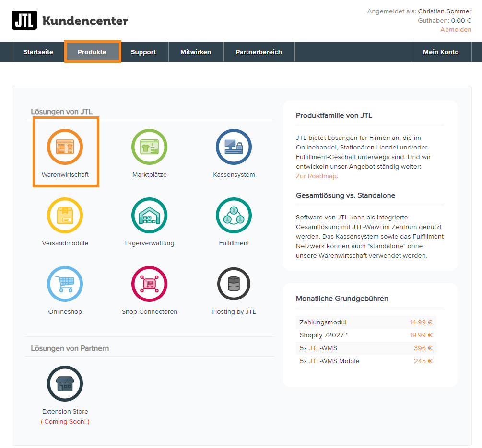Open the Kassensystem icon

pyautogui.click(x=234, y=147)
